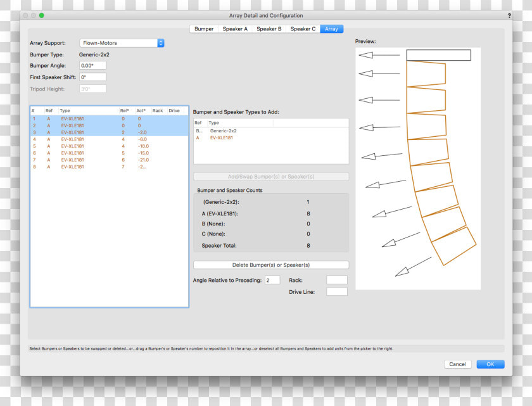Open the Speaker A tab

click(x=235, y=29)
